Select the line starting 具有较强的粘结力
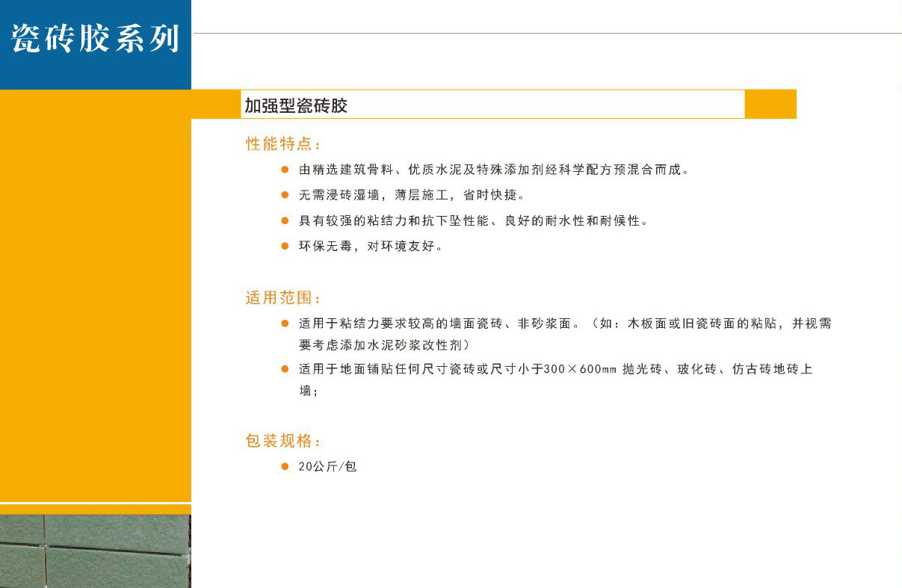The height and width of the screenshot is (588, 902). coord(473,221)
